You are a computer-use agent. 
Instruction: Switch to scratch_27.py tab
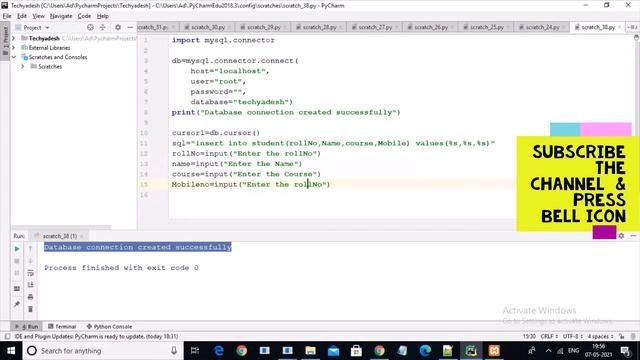pos(375,27)
